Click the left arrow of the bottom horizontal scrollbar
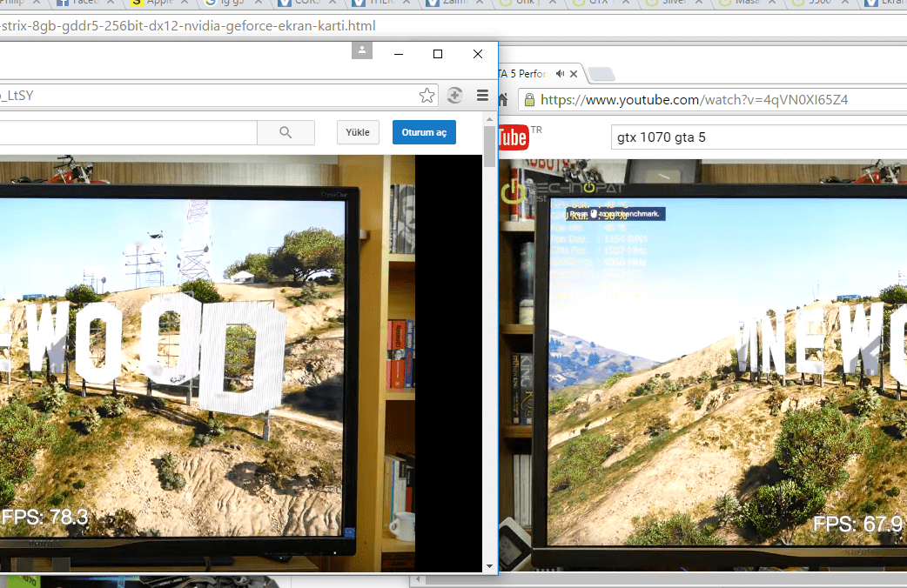 418,578
